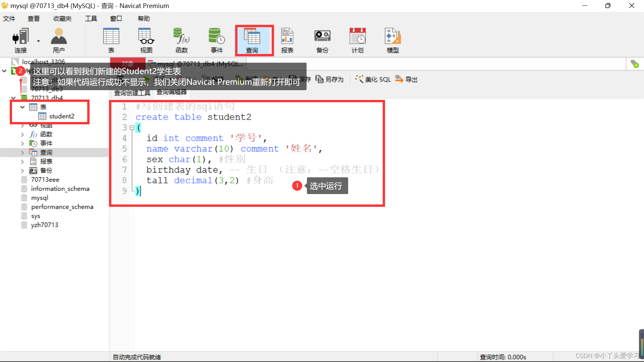Image resolution: width=644 pixels, height=362 pixels.
Task: Click 导出 export button
Action: click(x=407, y=79)
